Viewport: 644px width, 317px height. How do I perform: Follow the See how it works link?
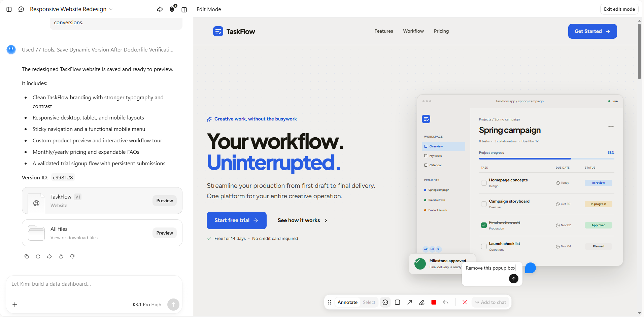(x=302, y=220)
